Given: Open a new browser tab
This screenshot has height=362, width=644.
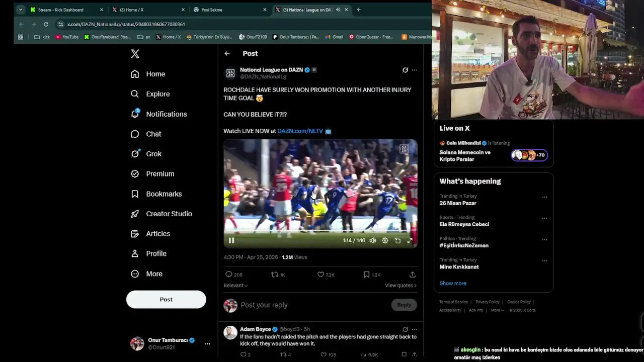Looking at the screenshot, I should click(359, 10).
